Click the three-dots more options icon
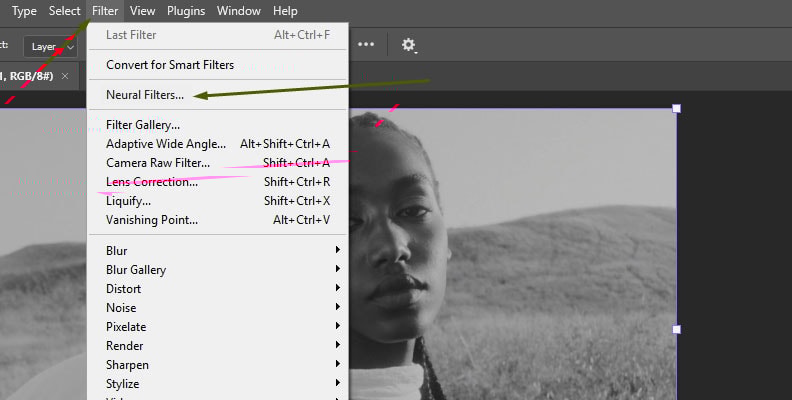792x400 pixels. pos(366,45)
